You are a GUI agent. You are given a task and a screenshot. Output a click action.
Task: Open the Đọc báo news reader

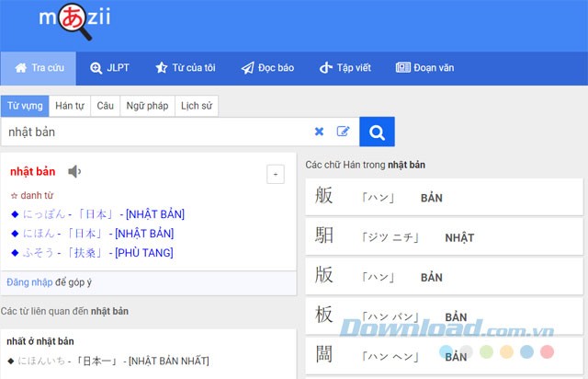pos(266,68)
